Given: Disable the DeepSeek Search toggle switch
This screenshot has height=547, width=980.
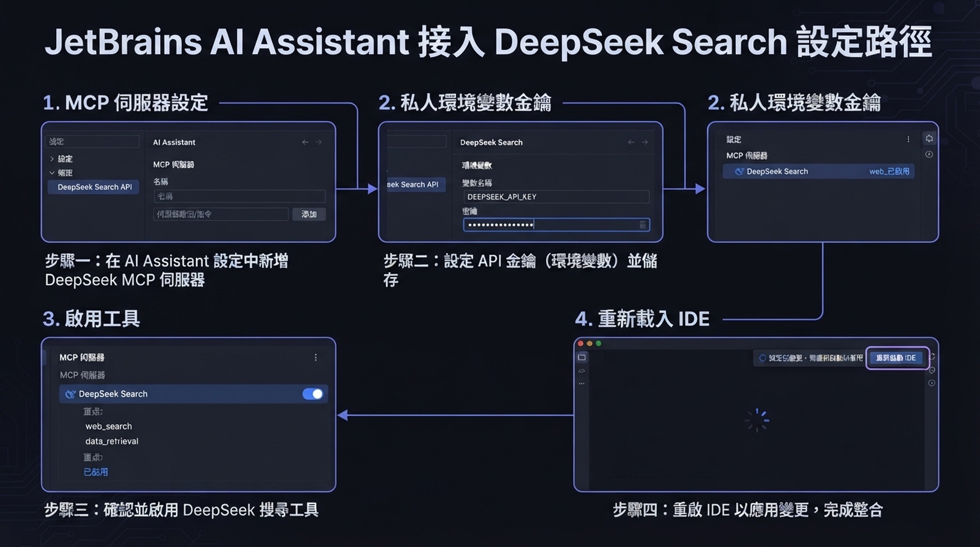Looking at the screenshot, I should click(313, 394).
